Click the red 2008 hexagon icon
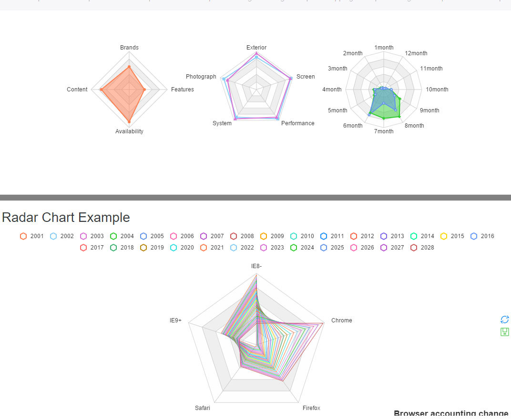This screenshot has width=511, height=420. (x=233, y=236)
